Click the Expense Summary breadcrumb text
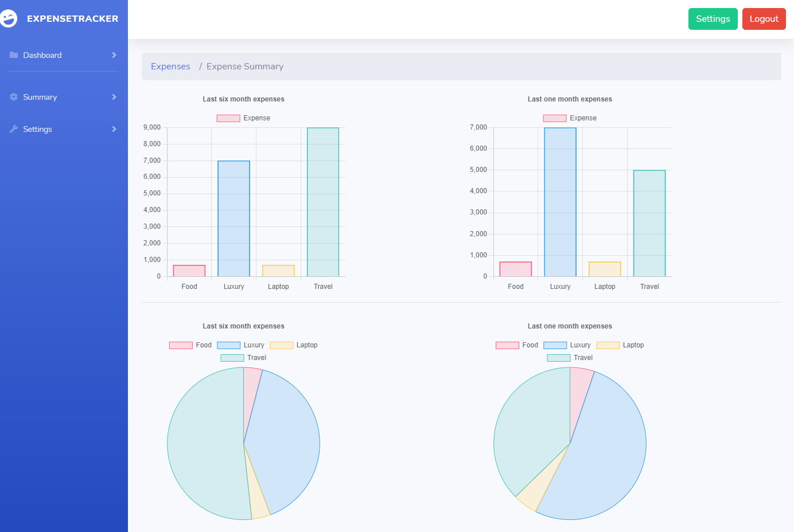Viewport: 794px width, 532px height. point(245,66)
